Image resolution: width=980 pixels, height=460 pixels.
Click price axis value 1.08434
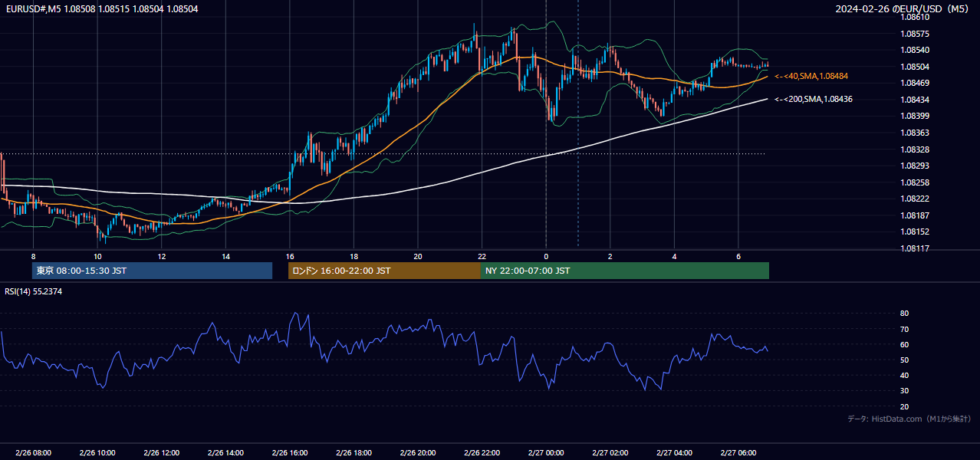tap(914, 100)
